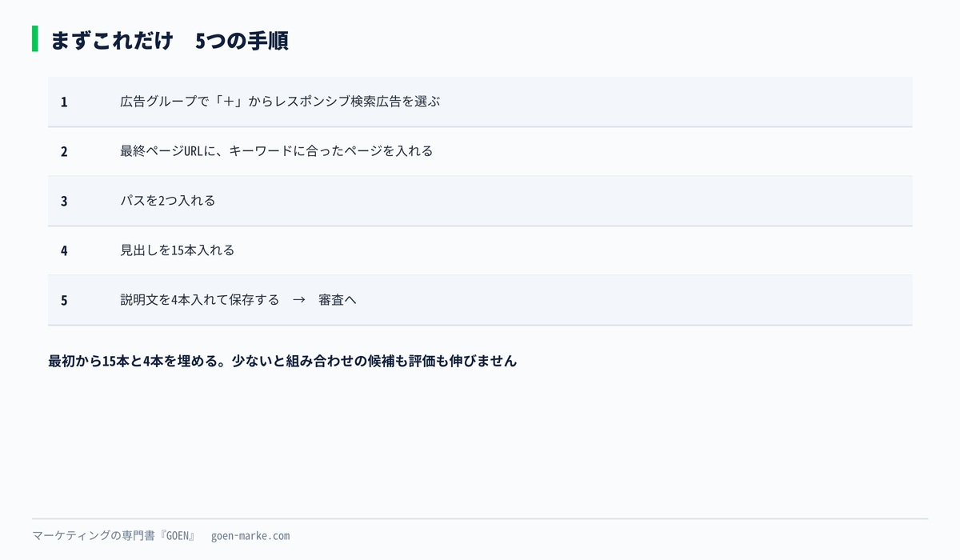Select the パスを2つ入れる row
This screenshot has height=560, width=960.
[x=480, y=201]
